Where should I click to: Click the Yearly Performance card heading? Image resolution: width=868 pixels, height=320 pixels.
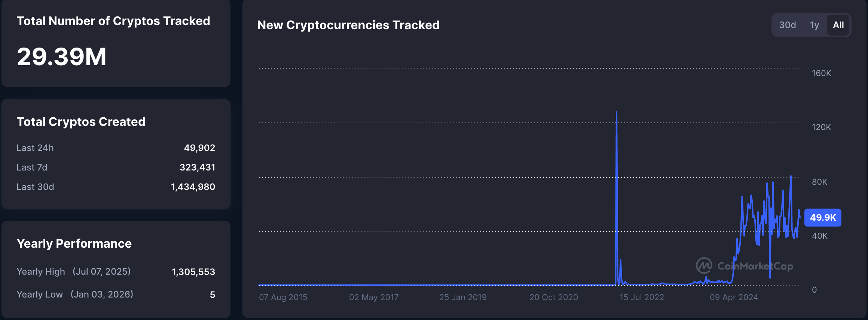point(74,243)
